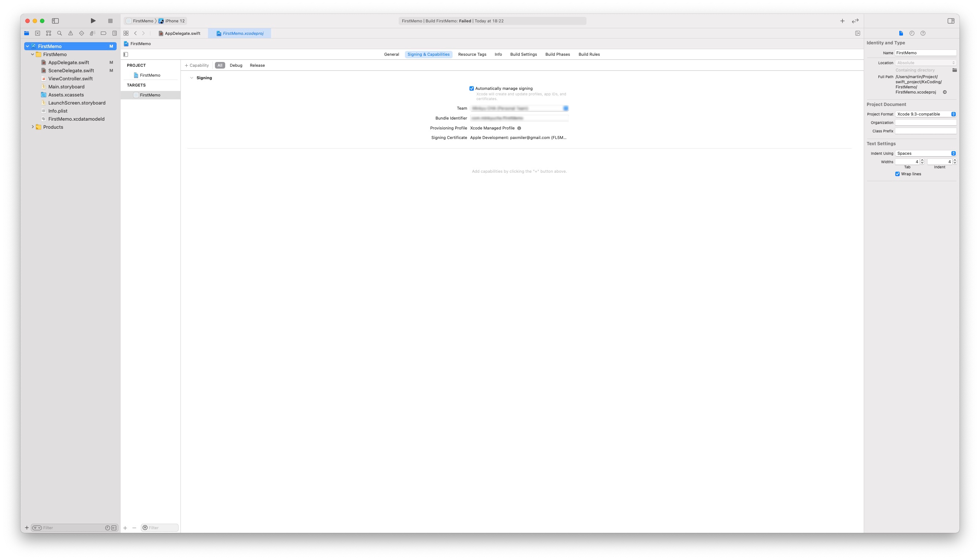
Task: Hide the project and targets list sidebar
Action: [126, 55]
